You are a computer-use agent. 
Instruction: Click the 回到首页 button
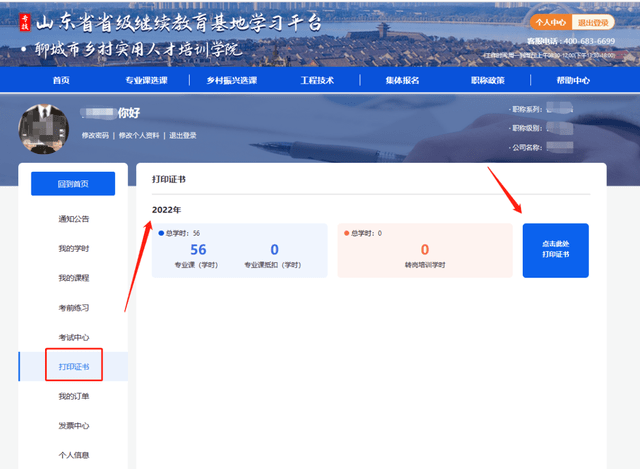(x=73, y=184)
